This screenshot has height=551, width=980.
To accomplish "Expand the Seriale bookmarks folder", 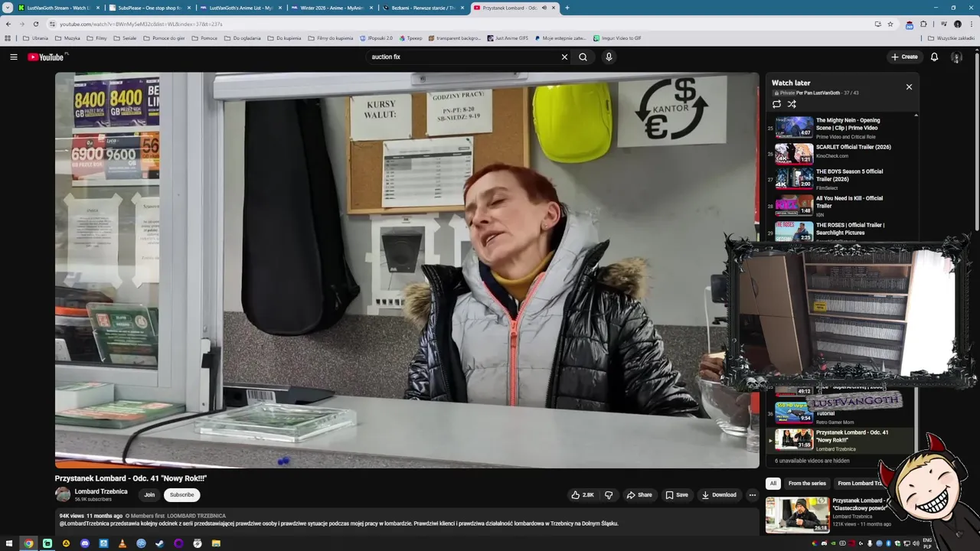I will click(125, 37).
